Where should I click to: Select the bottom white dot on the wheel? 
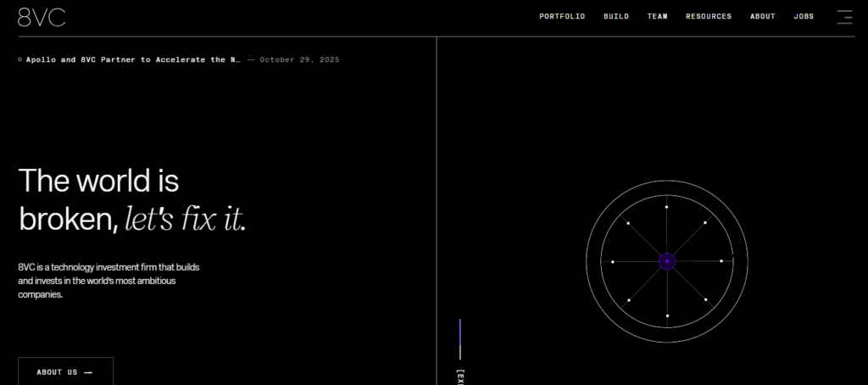pos(667,315)
